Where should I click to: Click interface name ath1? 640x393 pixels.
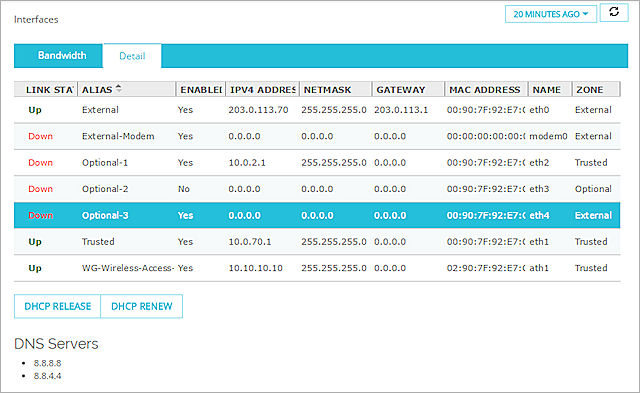pyautogui.click(x=539, y=268)
